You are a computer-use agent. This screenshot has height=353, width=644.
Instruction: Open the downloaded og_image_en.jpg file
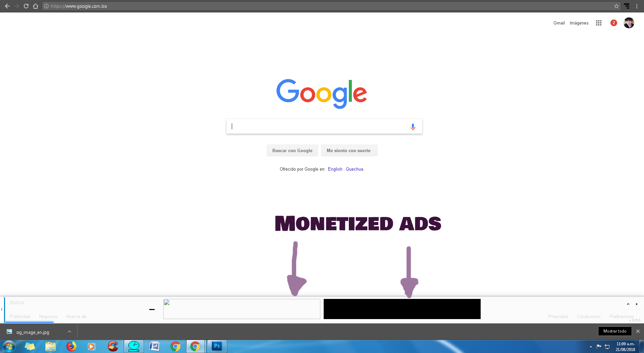pos(33,332)
